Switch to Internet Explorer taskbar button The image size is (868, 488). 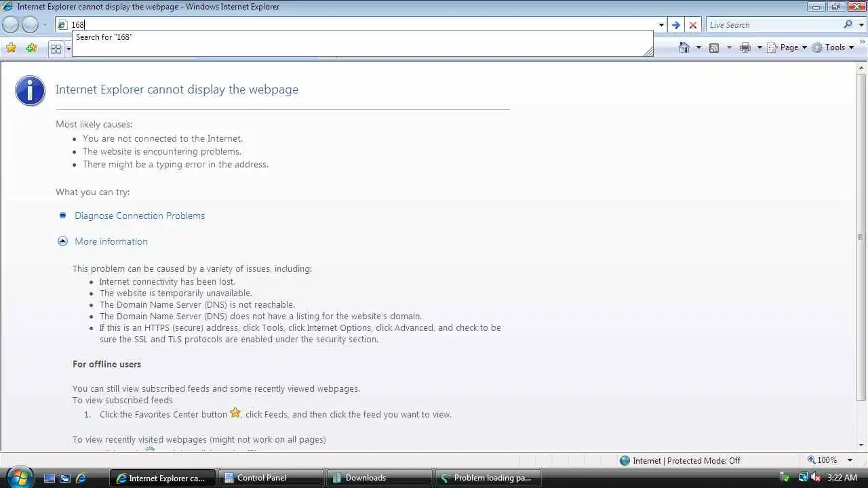point(163,478)
